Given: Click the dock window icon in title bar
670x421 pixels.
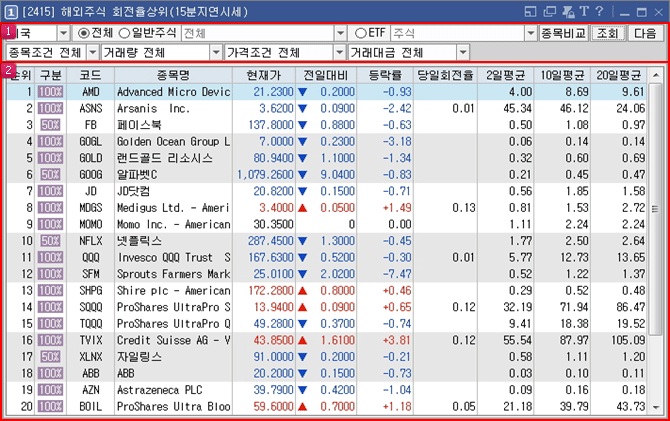Looking at the screenshot, I should (x=530, y=12).
